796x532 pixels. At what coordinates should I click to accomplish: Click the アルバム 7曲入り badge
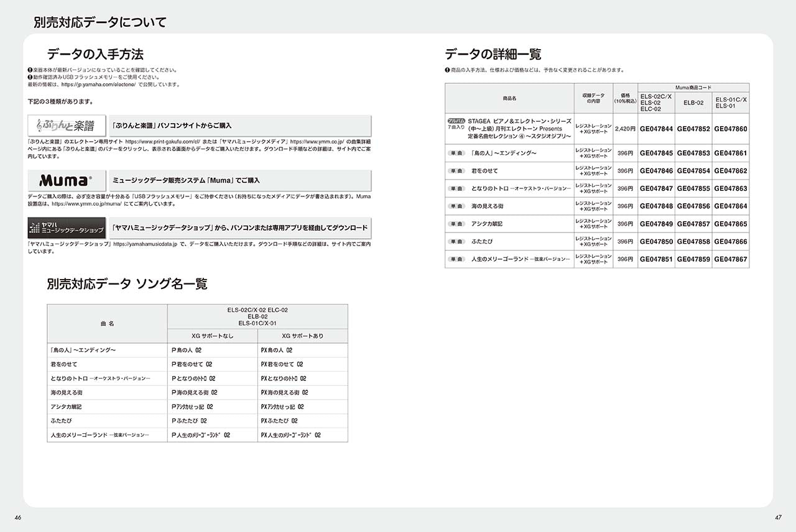click(x=456, y=126)
